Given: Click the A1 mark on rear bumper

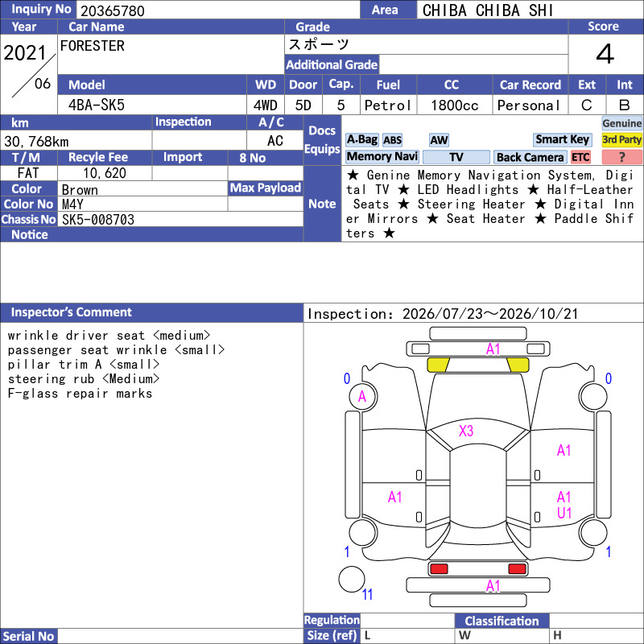Looking at the screenshot, I should 493,586.
